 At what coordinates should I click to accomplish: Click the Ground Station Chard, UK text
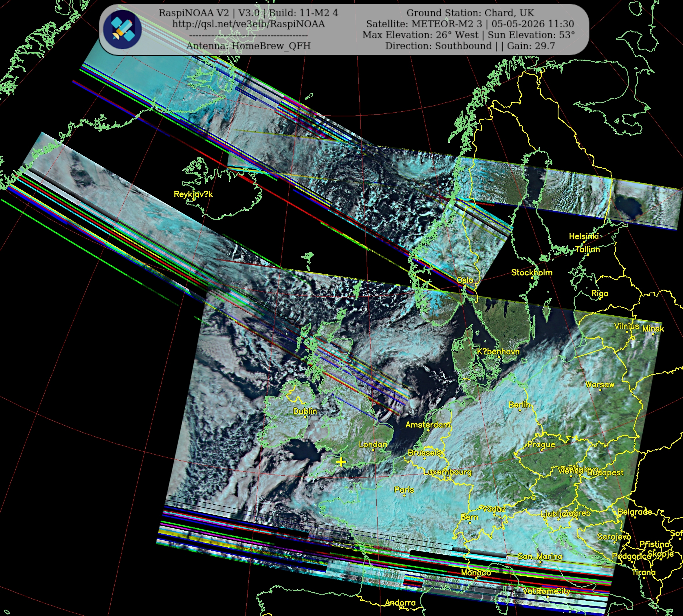470,13
